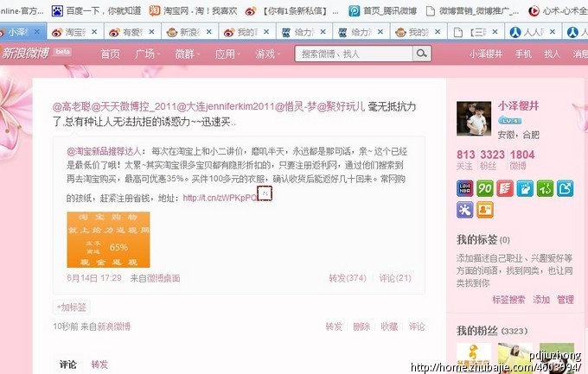588x374 pixels.
Task: Click the 标签搜索 link
Action: 508,300
